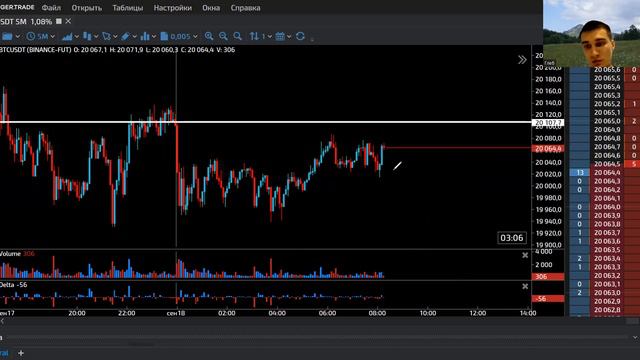Click order book price row 20 063,0
The height and width of the screenshot is (360, 640).
pos(607,293)
